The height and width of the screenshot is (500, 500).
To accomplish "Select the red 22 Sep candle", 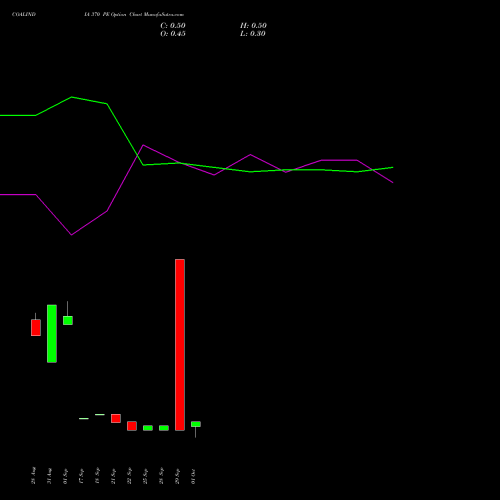I will coord(132,426).
